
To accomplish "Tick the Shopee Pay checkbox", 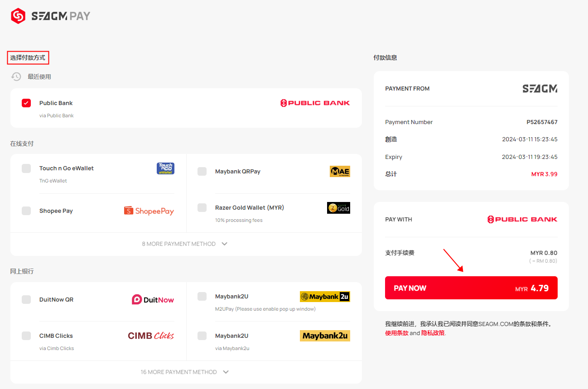I will click(x=26, y=211).
